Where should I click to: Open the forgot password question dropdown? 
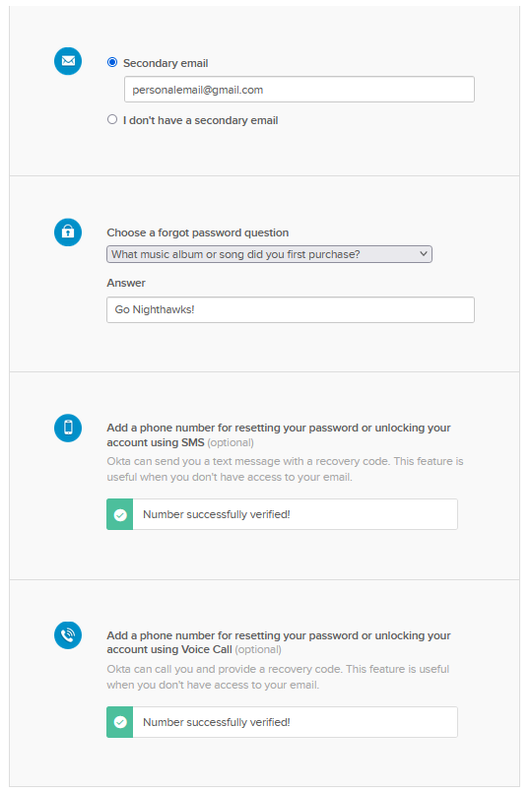(x=269, y=254)
